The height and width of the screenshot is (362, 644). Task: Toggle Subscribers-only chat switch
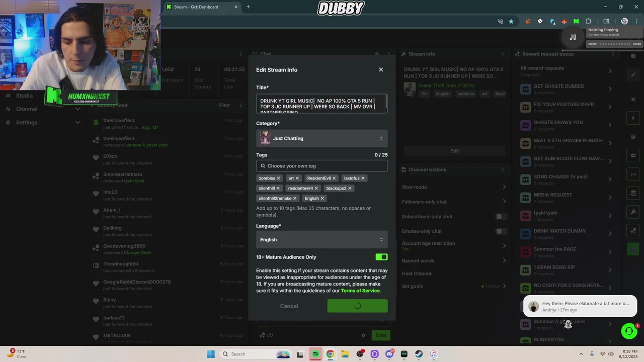pyautogui.click(x=501, y=217)
